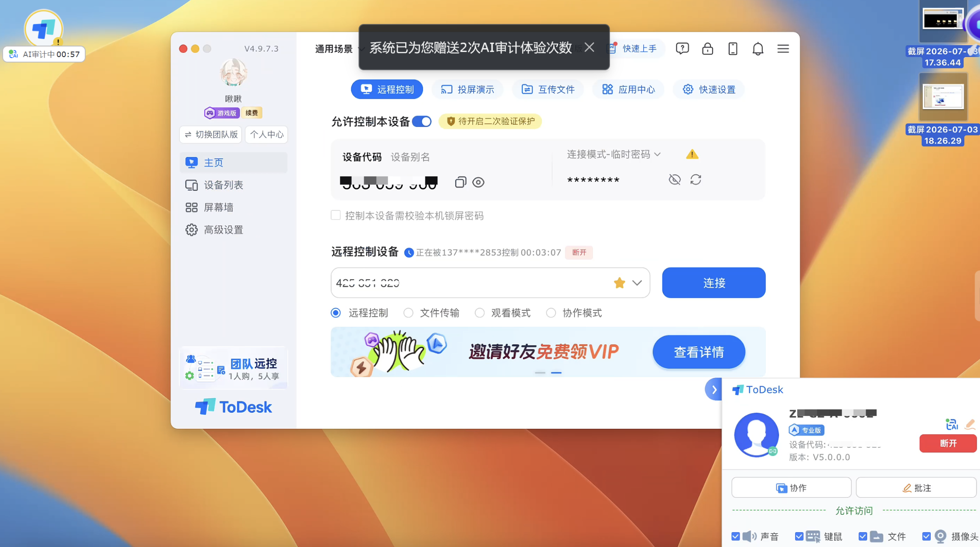Select the 观看模式 radio option
Viewport: 980px width, 547px height.
[480, 313]
